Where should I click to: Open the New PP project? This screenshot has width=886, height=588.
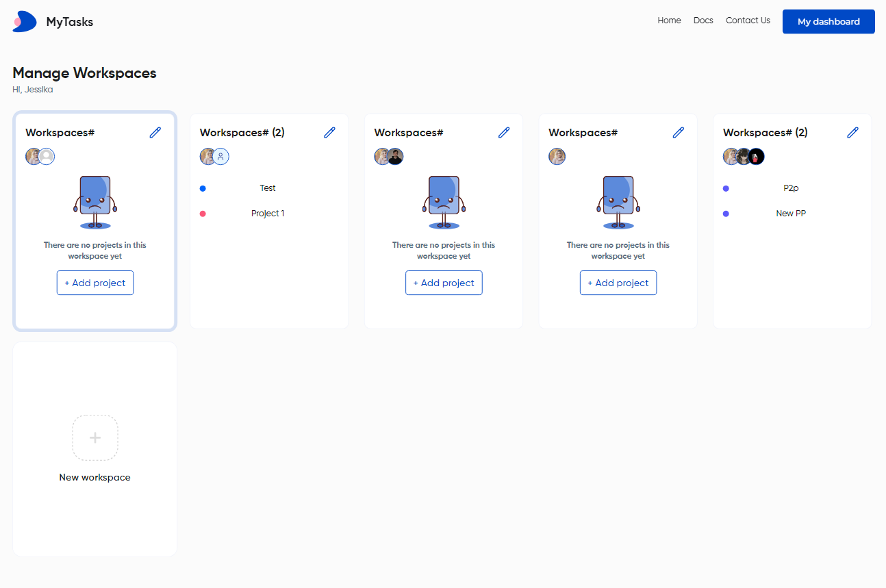(791, 214)
